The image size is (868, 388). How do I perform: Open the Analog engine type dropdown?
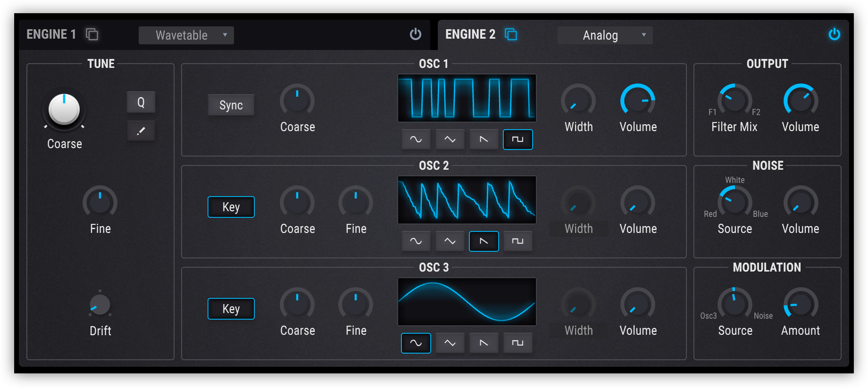point(605,35)
